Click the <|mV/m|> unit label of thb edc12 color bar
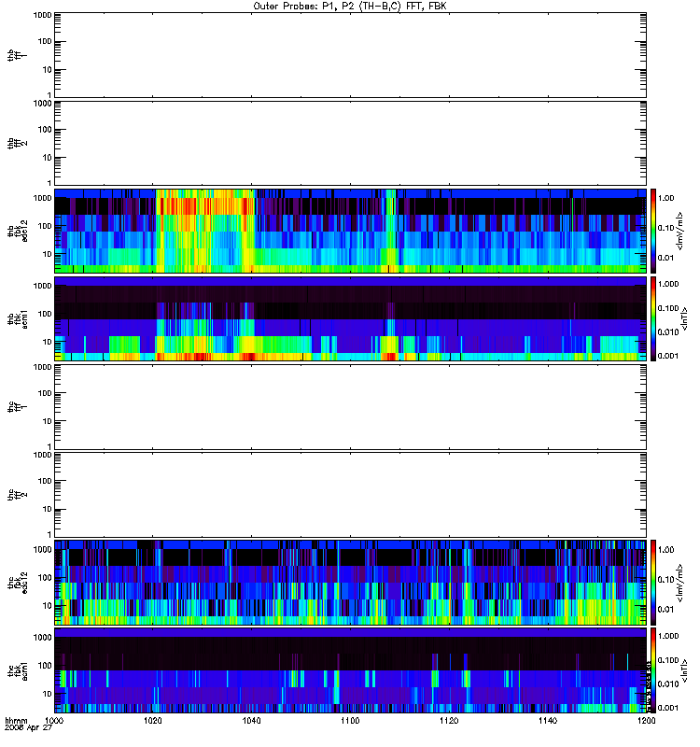 (x=680, y=231)
